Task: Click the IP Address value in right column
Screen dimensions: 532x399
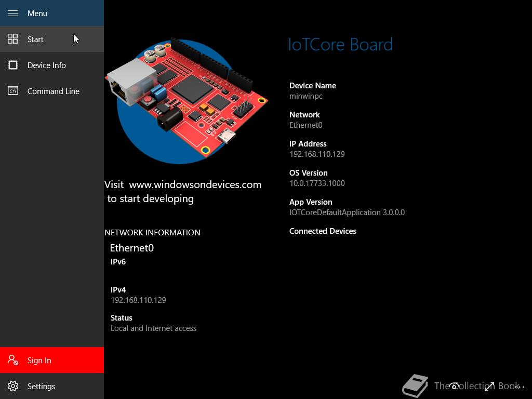Action: 317,154
